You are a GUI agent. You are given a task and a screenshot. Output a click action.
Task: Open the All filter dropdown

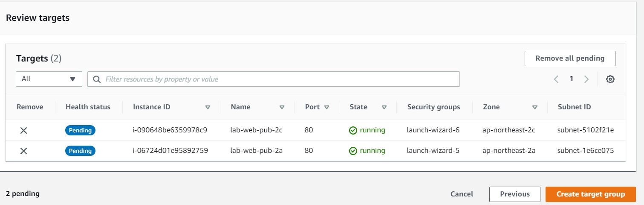click(x=49, y=79)
